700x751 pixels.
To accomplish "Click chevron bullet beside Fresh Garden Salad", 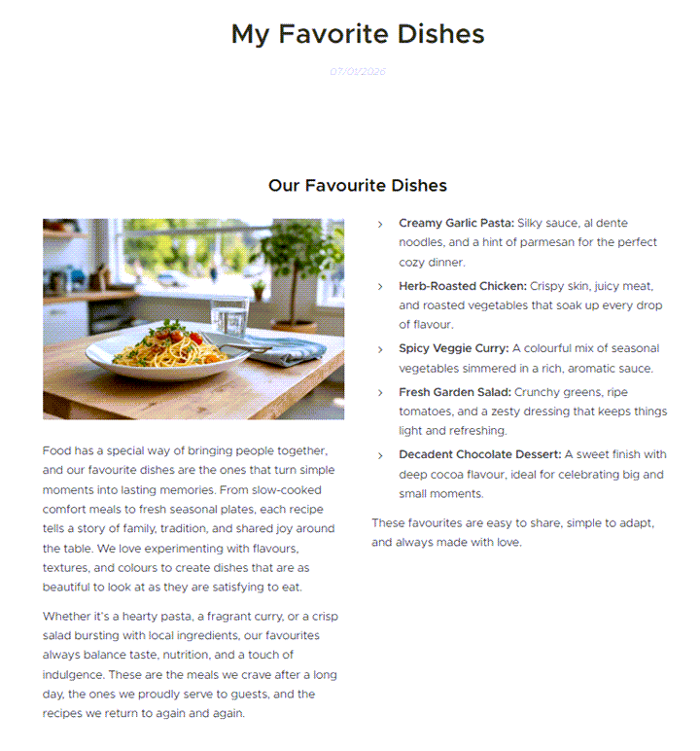I will coord(380,393).
